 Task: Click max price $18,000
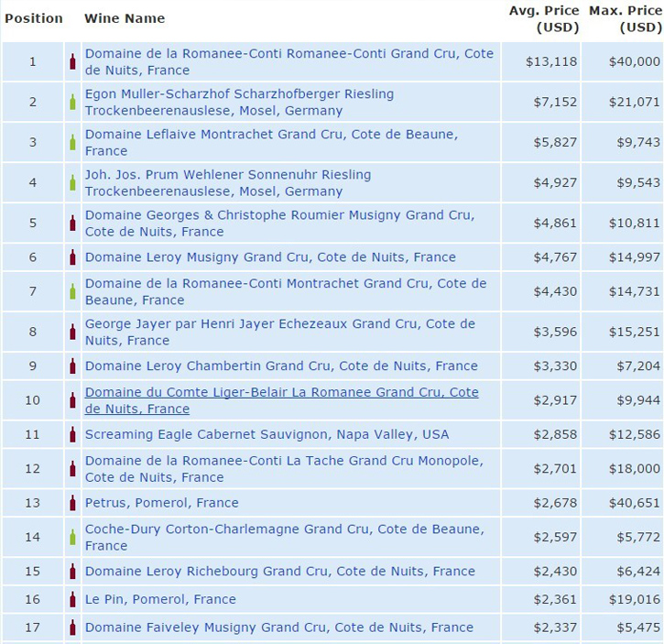(635, 469)
